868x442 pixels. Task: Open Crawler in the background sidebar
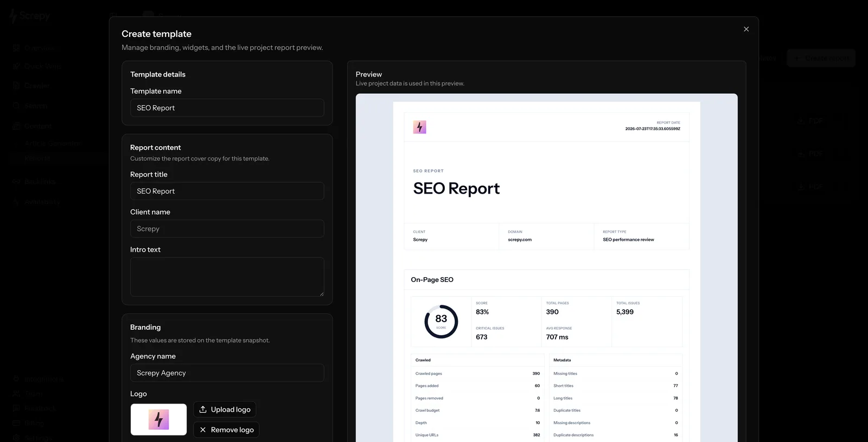pos(31,86)
